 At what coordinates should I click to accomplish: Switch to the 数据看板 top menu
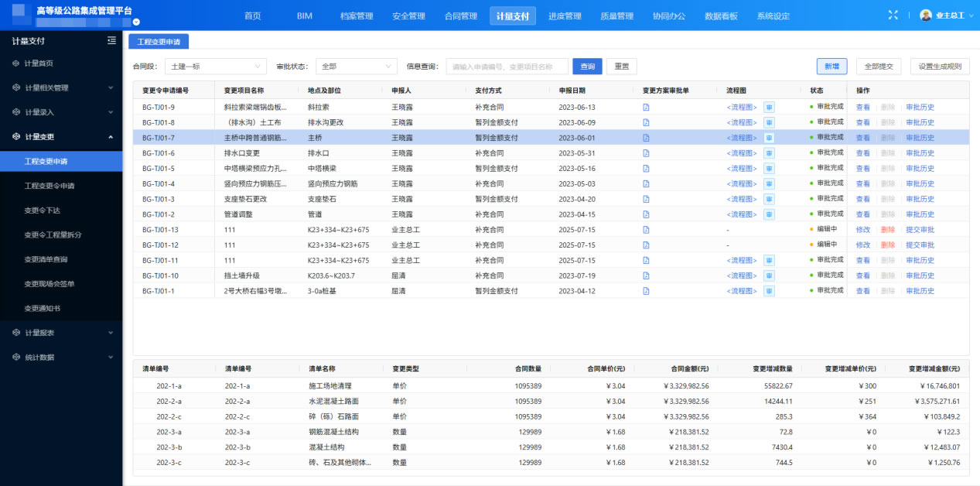(721, 16)
